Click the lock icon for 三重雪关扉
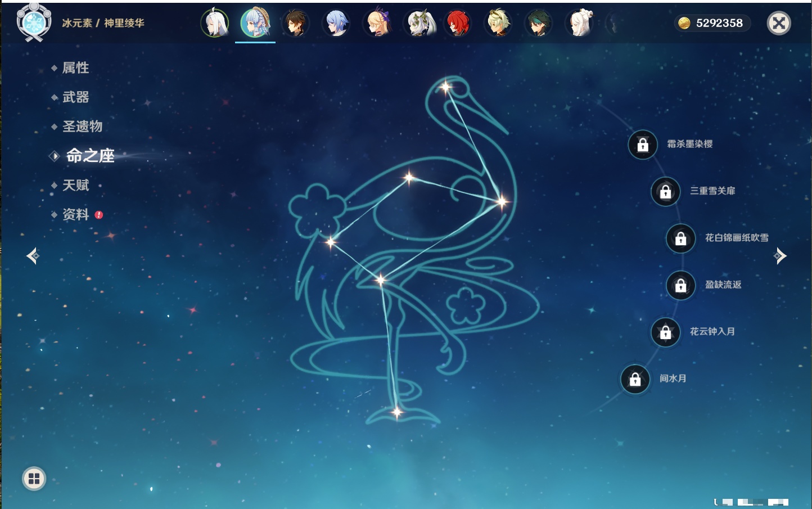This screenshot has height=509, width=812. tap(666, 191)
